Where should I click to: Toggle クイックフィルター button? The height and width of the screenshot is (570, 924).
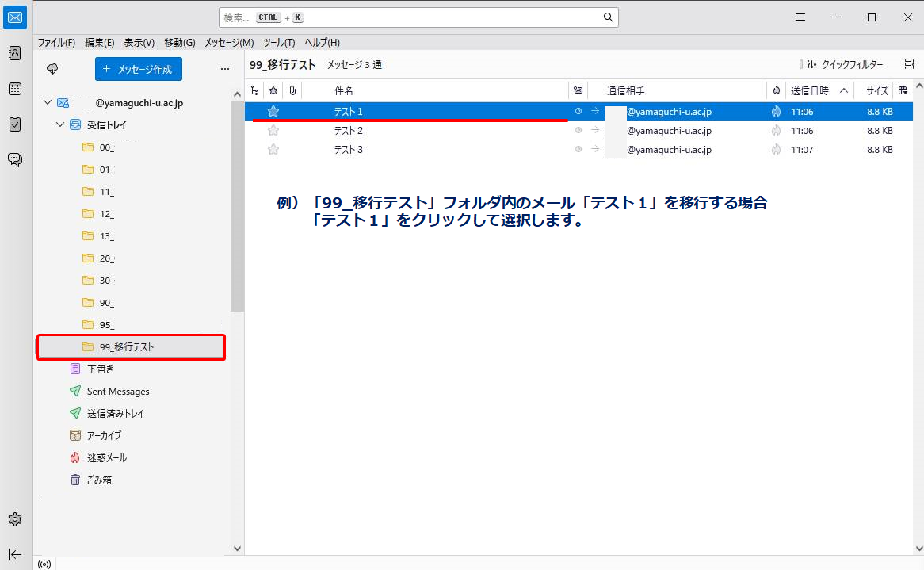click(846, 64)
